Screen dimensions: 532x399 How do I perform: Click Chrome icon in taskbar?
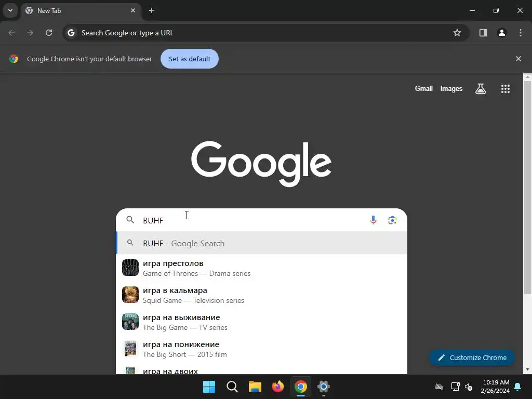point(301,387)
